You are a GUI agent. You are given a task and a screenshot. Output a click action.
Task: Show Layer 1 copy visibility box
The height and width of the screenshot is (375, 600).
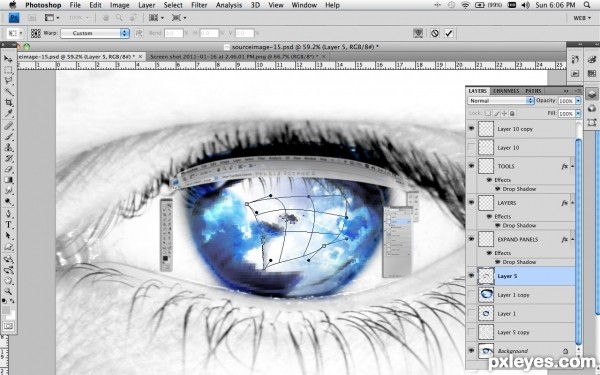pos(471,295)
